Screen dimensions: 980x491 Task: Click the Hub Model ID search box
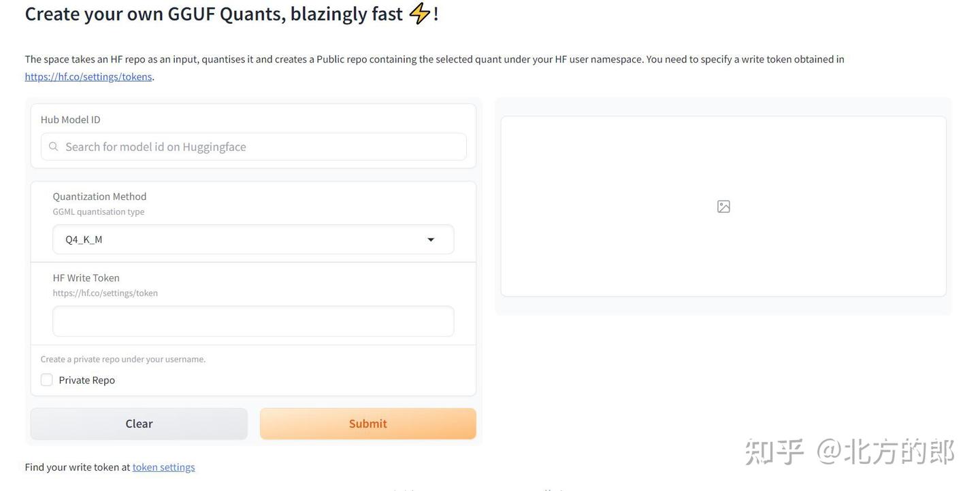click(x=262, y=147)
